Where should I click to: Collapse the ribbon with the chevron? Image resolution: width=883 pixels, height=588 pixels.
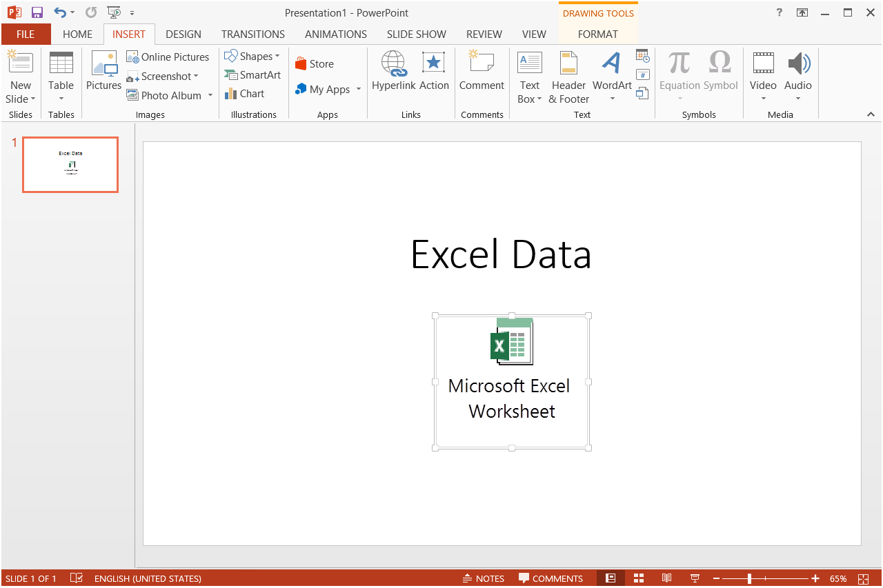pyautogui.click(x=871, y=114)
